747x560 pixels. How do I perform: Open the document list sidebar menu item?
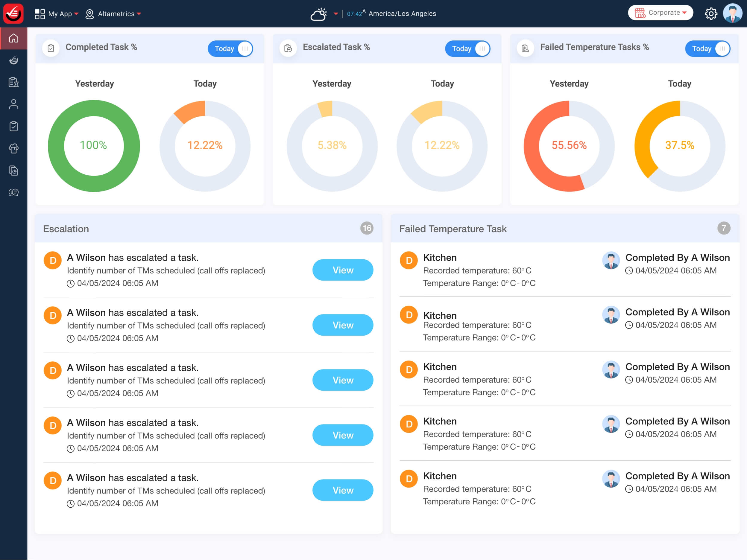pos(13,82)
